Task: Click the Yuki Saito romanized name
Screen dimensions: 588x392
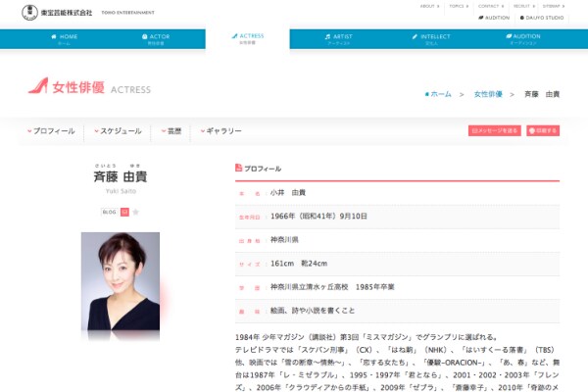Action: click(121, 191)
